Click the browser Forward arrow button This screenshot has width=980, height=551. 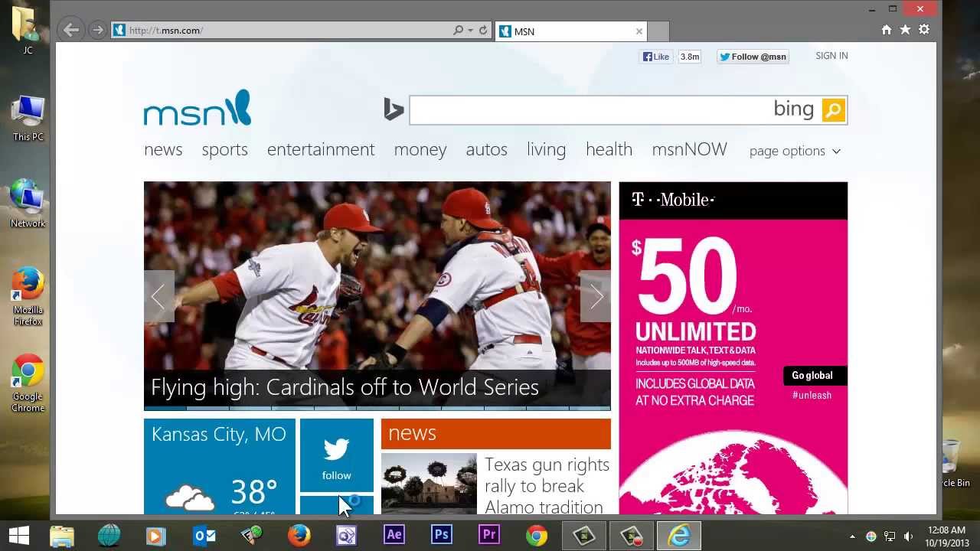[97, 30]
